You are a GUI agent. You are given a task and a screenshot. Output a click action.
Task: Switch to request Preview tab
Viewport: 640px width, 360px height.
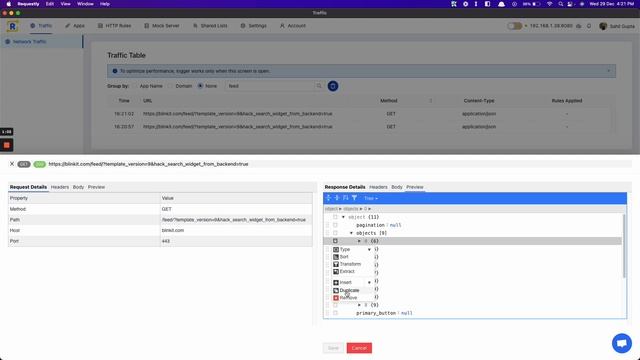point(96,187)
